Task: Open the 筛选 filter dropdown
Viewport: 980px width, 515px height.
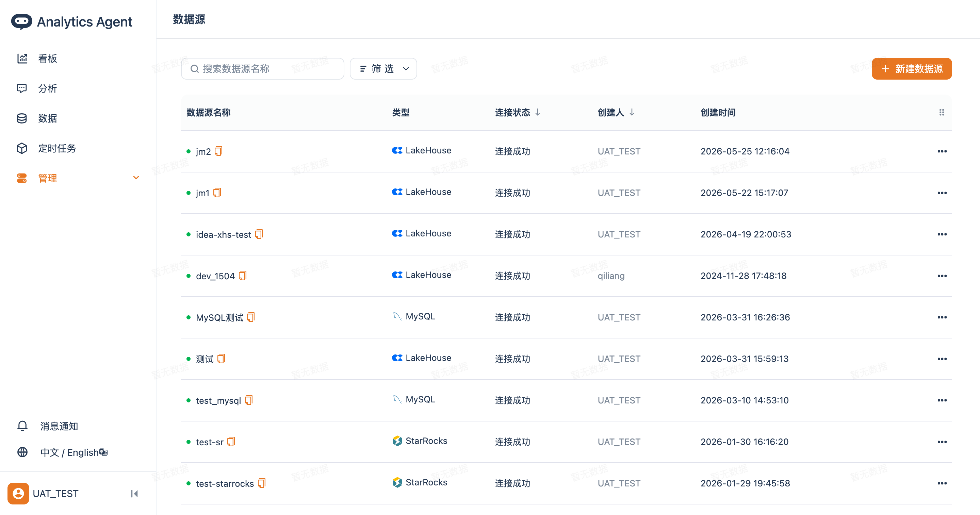Action: coord(383,68)
